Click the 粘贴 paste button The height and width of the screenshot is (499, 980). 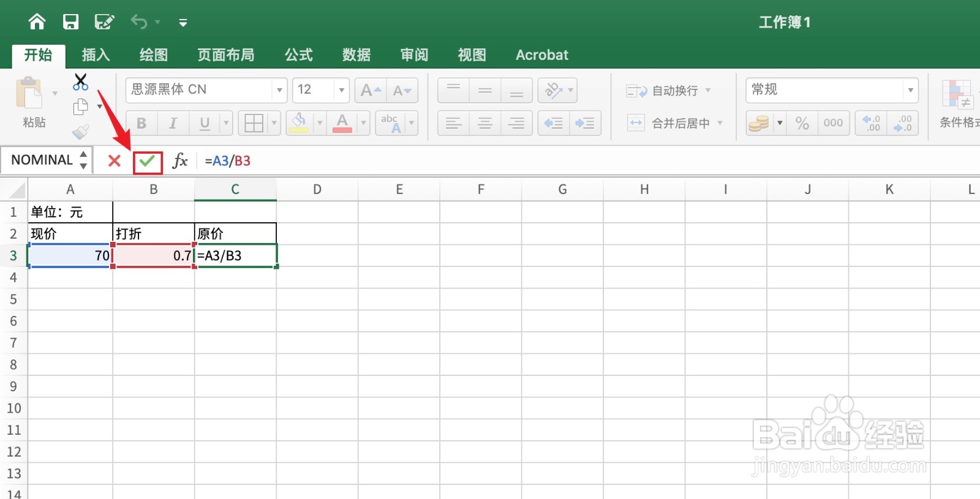point(30,102)
